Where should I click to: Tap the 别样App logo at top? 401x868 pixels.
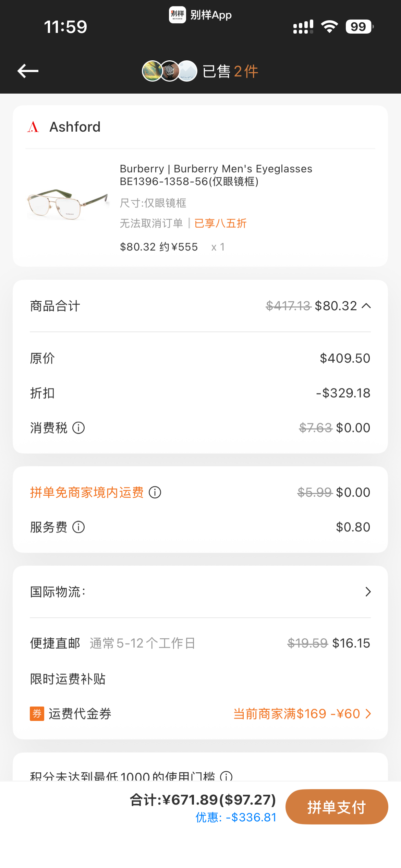click(x=178, y=15)
